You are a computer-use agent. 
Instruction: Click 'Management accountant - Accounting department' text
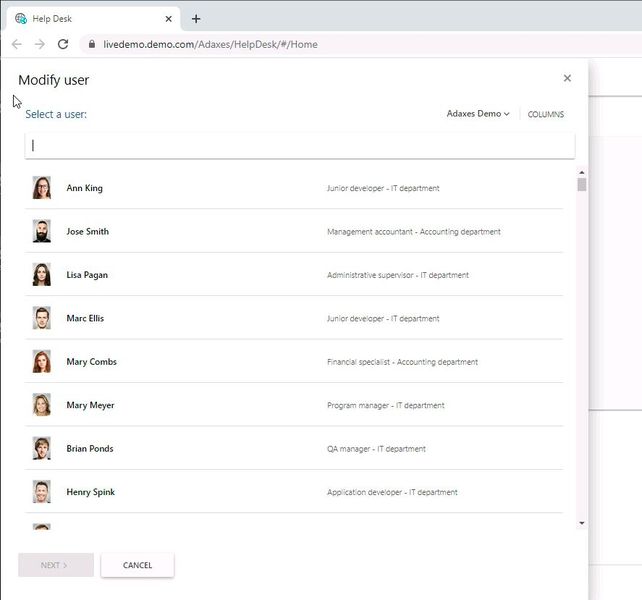click(414, 232)
